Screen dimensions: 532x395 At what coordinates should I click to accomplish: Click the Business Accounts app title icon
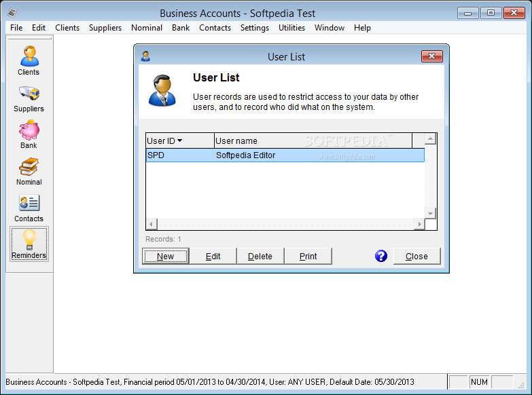point(12,13)
